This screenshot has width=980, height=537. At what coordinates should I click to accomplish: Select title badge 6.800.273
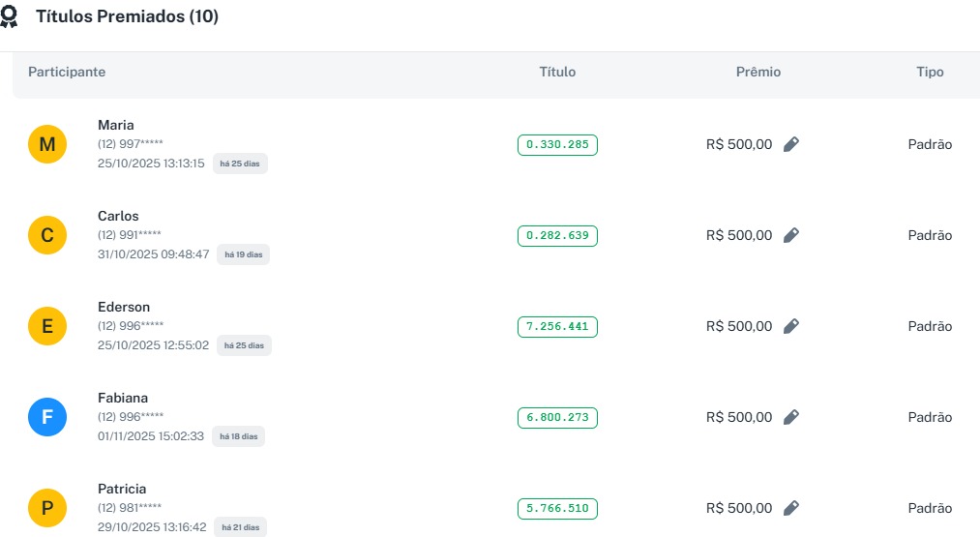(x=557, y=418)
